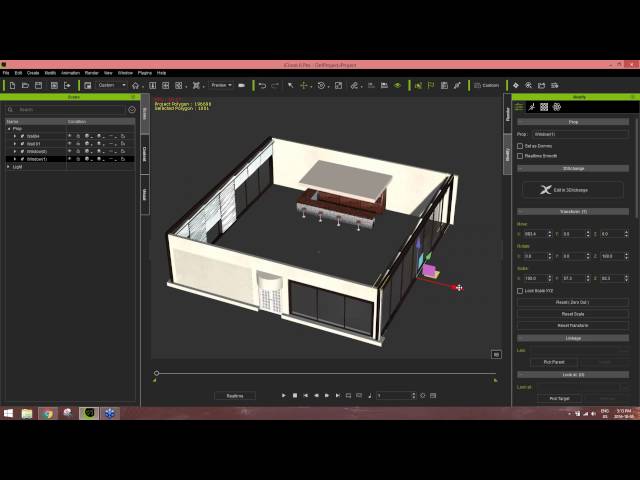Collapse the Prop tree group
The height and width of the screenshot is (480, 640).
[9, 129]
